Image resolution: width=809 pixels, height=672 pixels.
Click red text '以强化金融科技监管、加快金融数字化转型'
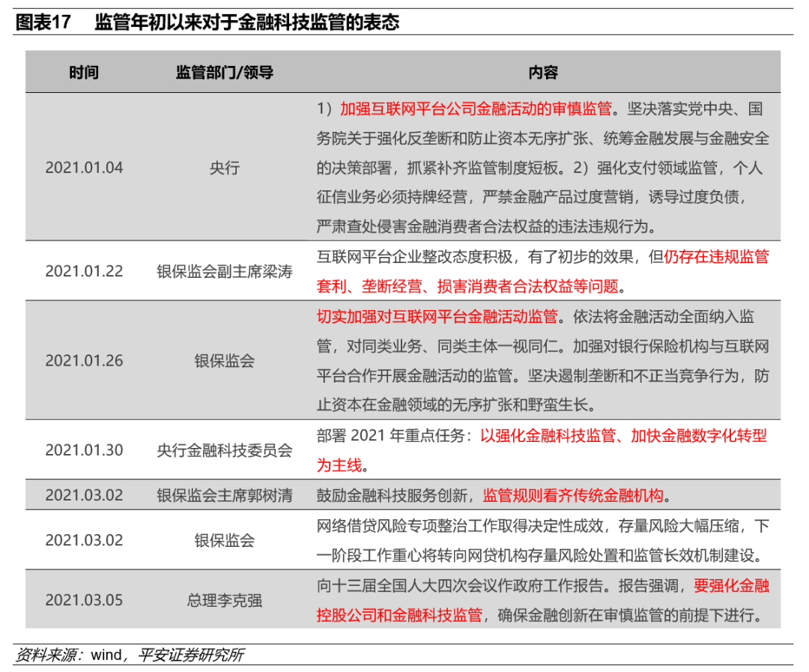(623, 435)
